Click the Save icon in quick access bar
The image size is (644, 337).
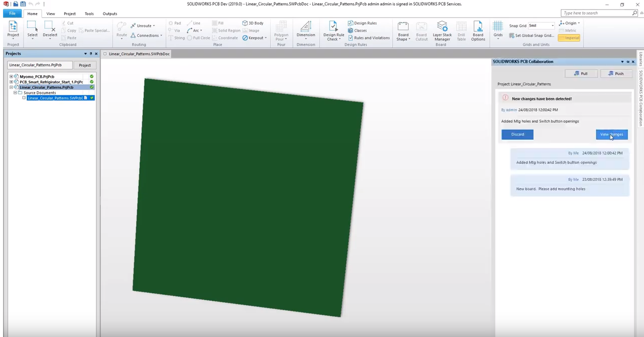click(x=23, y=4)
